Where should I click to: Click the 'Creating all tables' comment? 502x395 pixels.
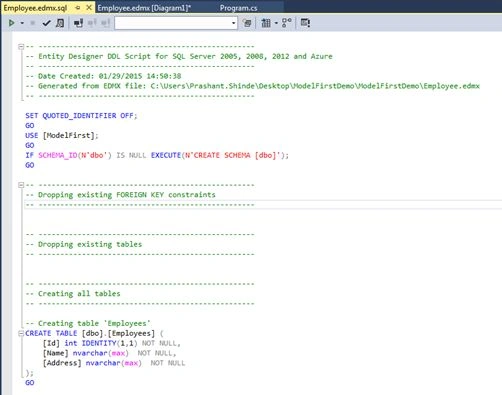tap(73, 294)
